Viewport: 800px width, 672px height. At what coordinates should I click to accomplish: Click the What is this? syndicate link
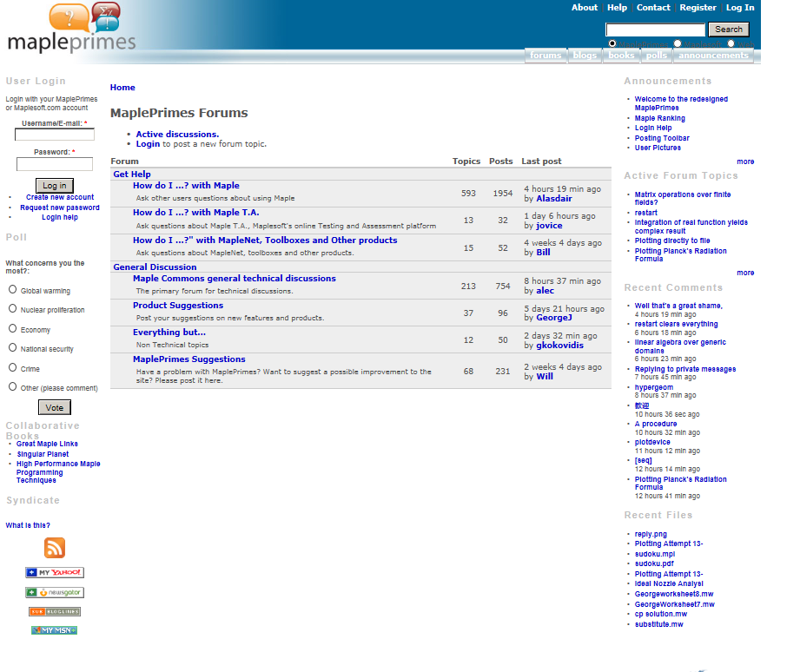(x=28, y=525)
